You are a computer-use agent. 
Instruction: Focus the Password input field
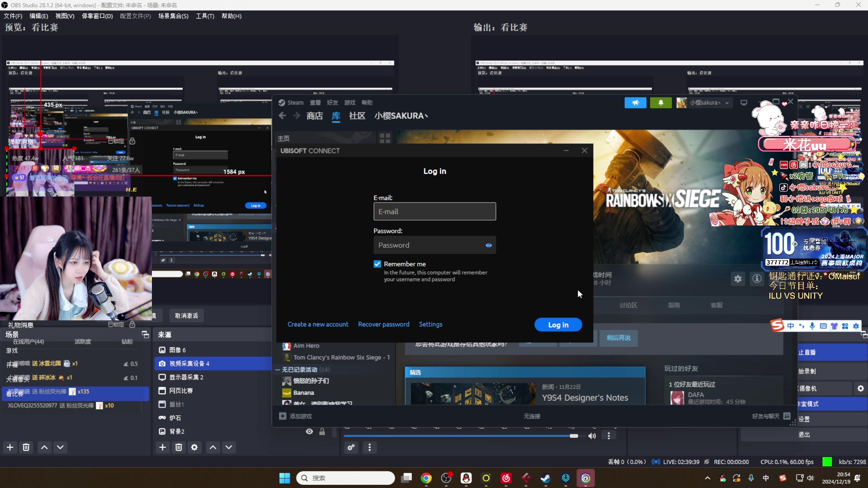pyautogui.click(x=434, y=245)
